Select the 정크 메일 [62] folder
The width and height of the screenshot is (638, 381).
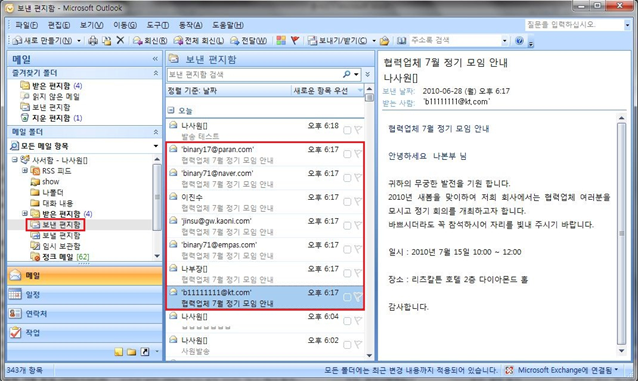click(66, 257)
